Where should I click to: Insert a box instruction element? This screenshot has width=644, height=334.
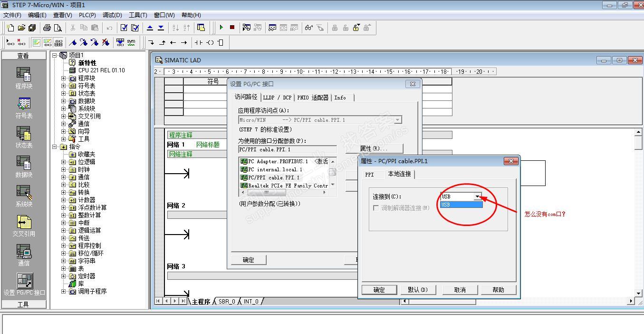coord(220,42)
